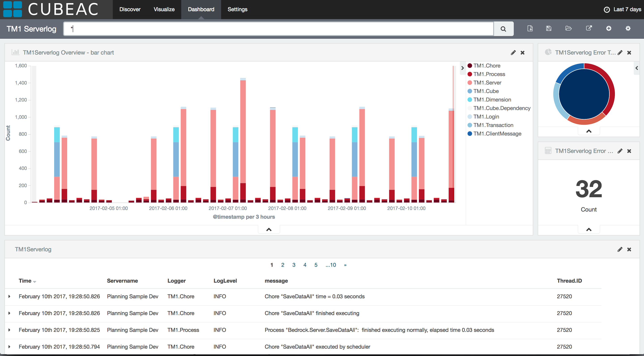Click the table grid icon in metric panel title
The image size is (644, 356).
point(548,151)
